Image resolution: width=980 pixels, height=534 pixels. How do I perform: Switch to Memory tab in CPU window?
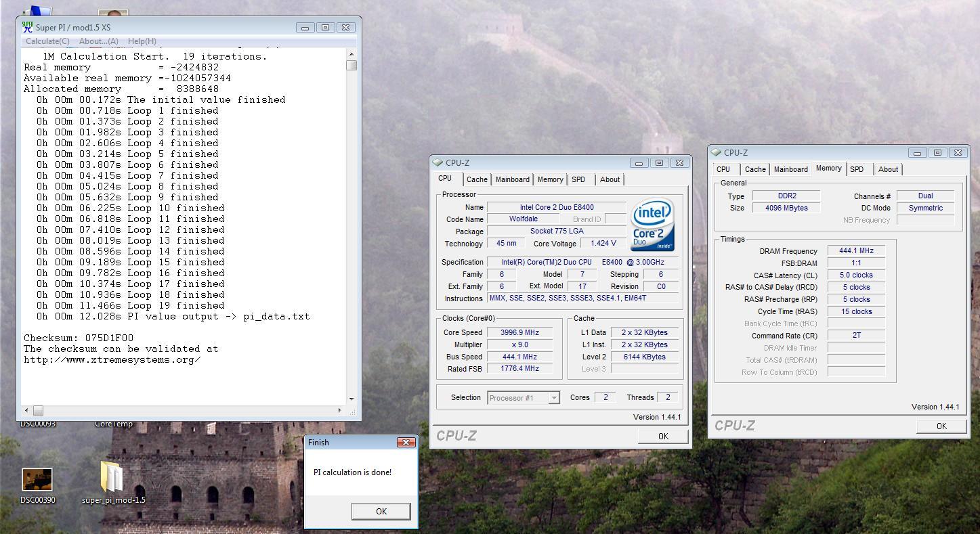pos(550,179)
